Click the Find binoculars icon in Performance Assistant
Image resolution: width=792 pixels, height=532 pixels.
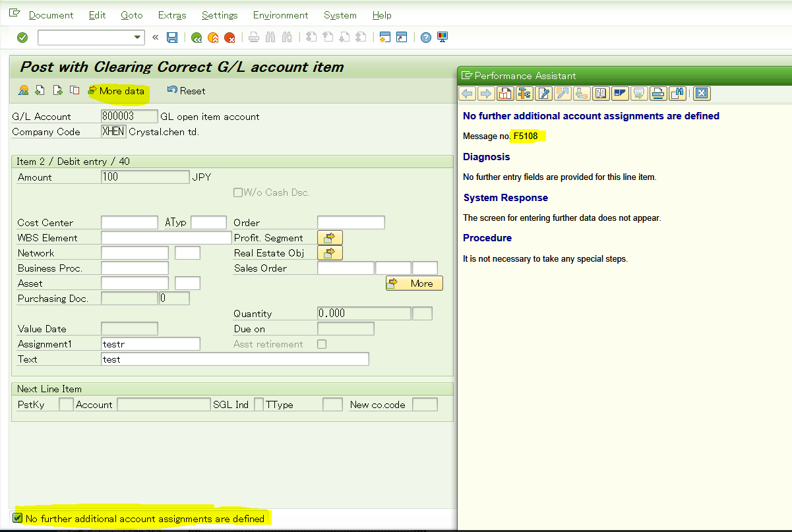tap(677, 94)
